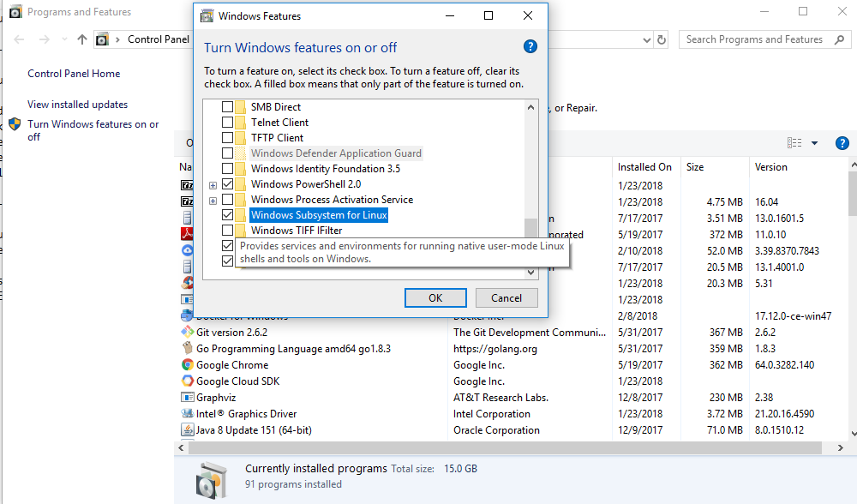
Task: Expand the Windows PowerShell 2.0 node
Action: pyautogui.click(x=213, y=183)
